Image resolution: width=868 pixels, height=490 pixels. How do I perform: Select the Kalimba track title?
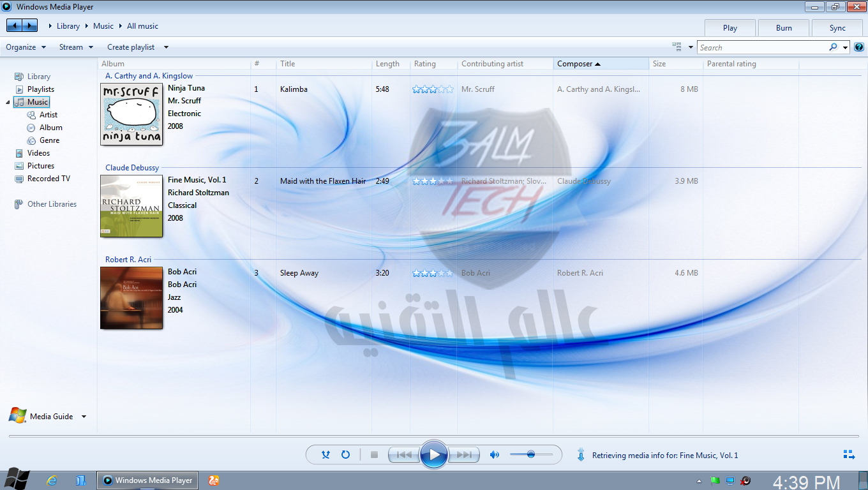(x=294, y=89)
